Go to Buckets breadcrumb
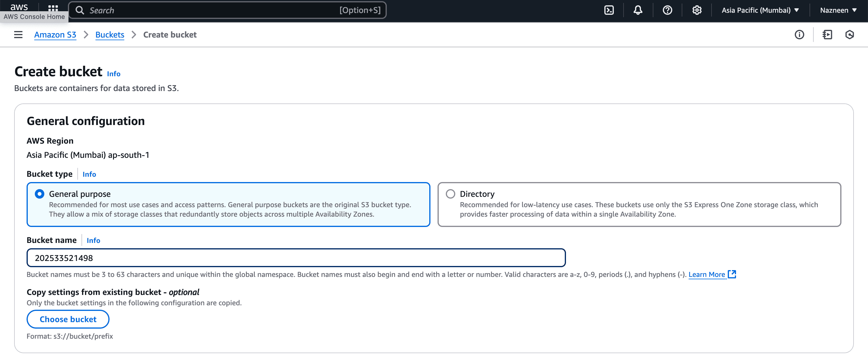The image size is (868, 357). pyautogui.click(x=110, y=34)
